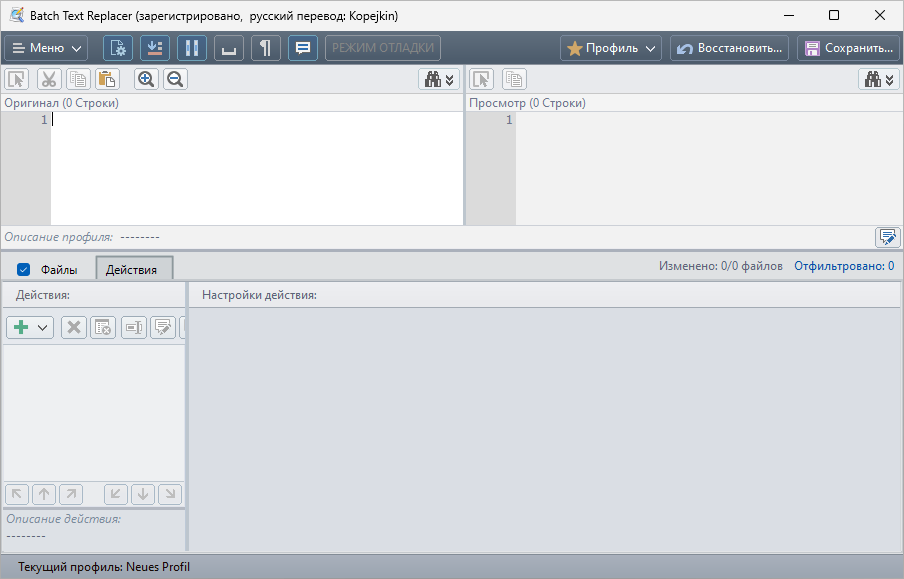Click the edit profile description pencil icon
The width and height of the screenshot is (904, 579).
click(889, 237)
